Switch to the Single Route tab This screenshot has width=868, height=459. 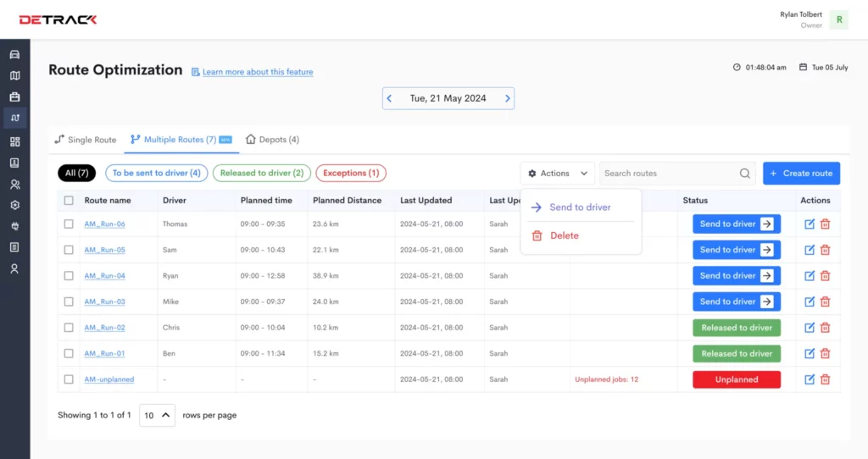click(86, 140)
